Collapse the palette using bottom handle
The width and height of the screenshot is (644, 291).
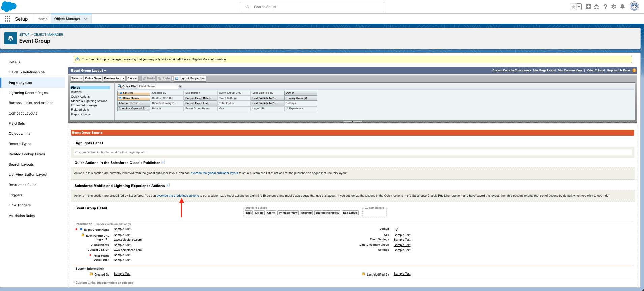[x=352, y=121]
